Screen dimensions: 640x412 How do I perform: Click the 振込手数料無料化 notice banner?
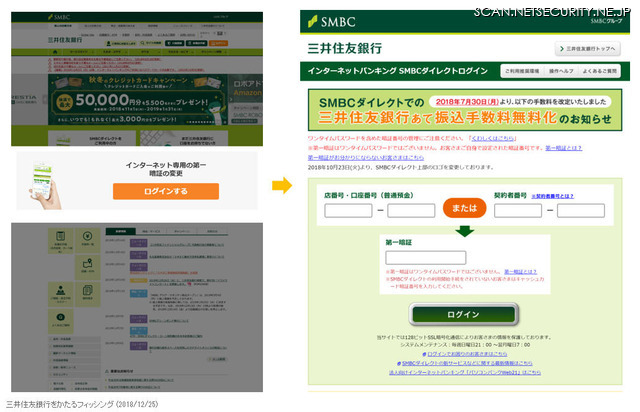click(x=465, y=110)
